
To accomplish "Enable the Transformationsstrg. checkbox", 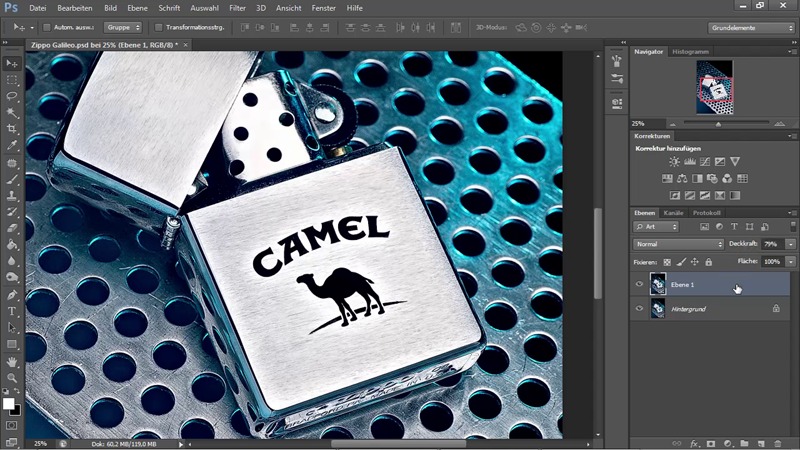I will point(158,28).
